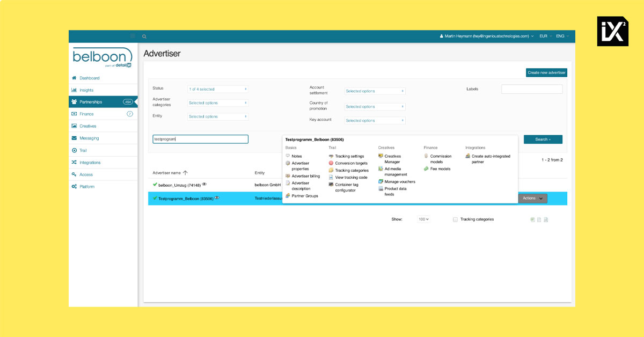Enable the Tracking categories checkbox
The height and width of the screenshot is (337, 644).
point(455,219)
